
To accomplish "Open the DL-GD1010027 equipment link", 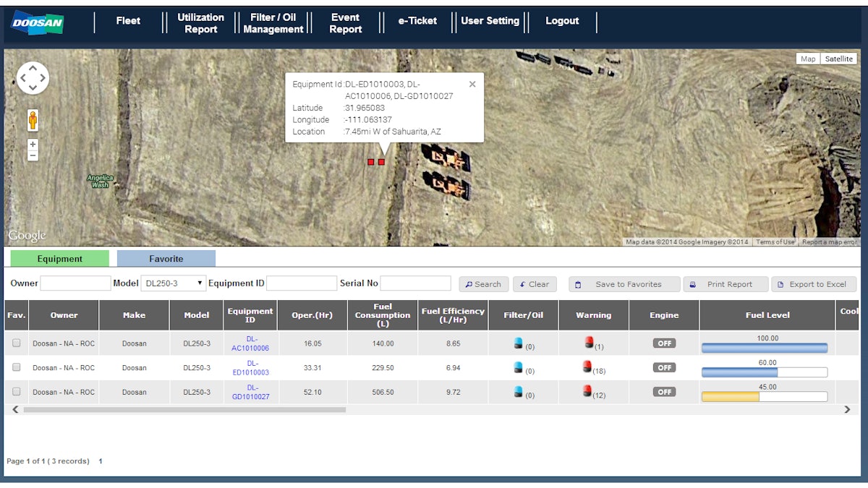I will 250,391.
